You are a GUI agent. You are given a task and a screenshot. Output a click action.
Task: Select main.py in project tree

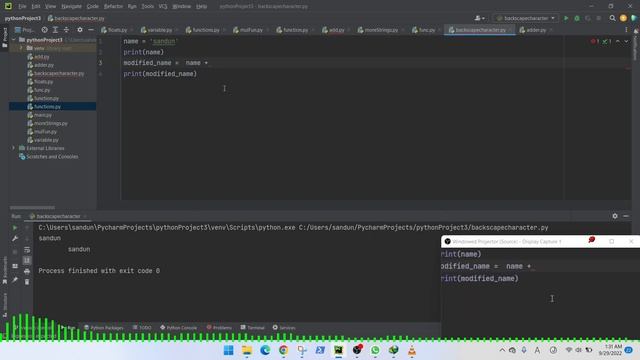42,115
